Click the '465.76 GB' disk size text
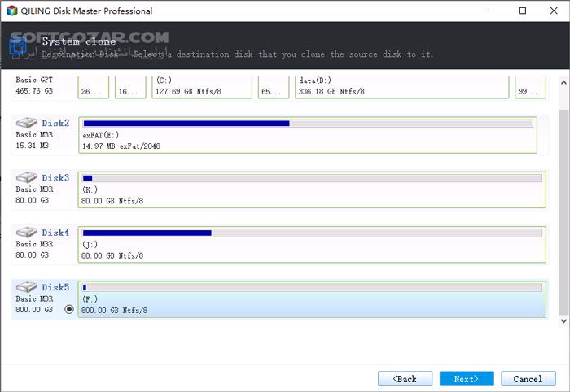570x392 pixels. click(x=34, y=91)
